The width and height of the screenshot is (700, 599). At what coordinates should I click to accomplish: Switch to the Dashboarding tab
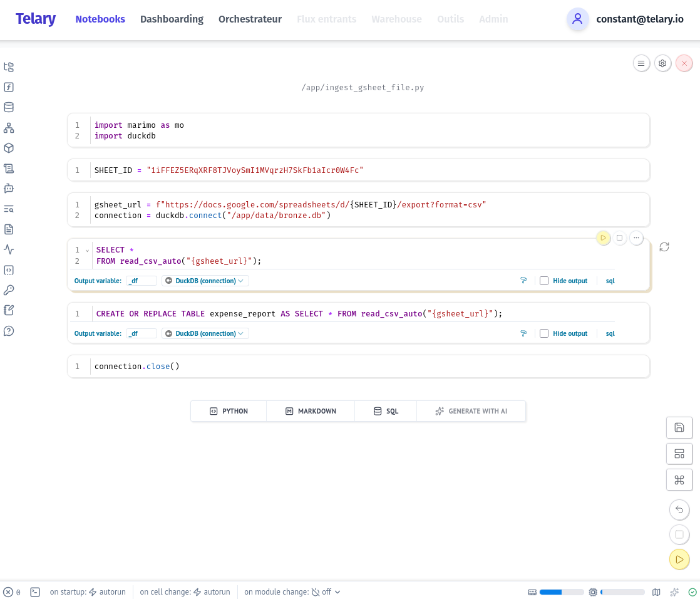click(x=172, y=19)
